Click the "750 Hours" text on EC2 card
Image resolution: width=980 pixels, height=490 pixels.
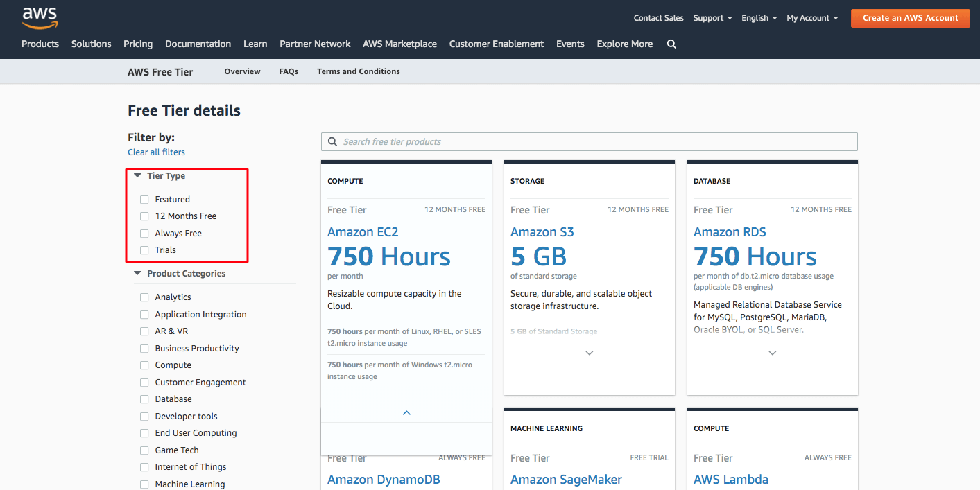pos(389,257)
